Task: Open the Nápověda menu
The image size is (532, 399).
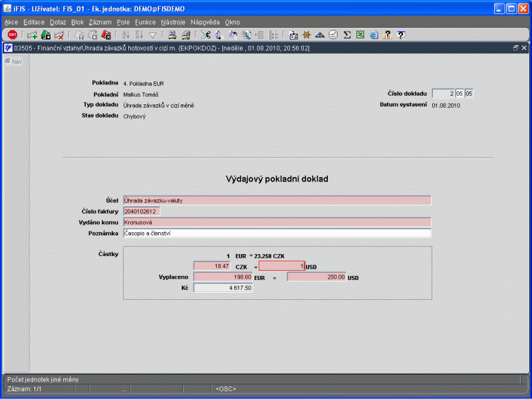Action: [205, 22]
